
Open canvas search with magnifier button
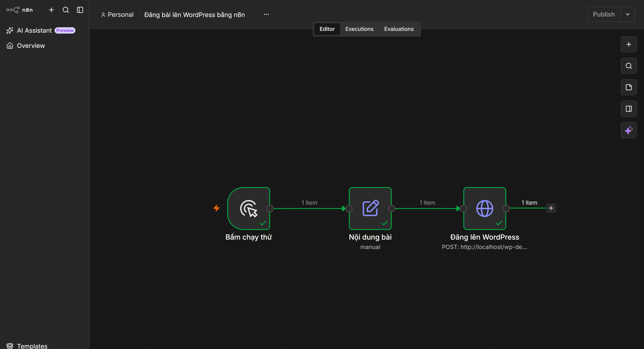point(629,66)
